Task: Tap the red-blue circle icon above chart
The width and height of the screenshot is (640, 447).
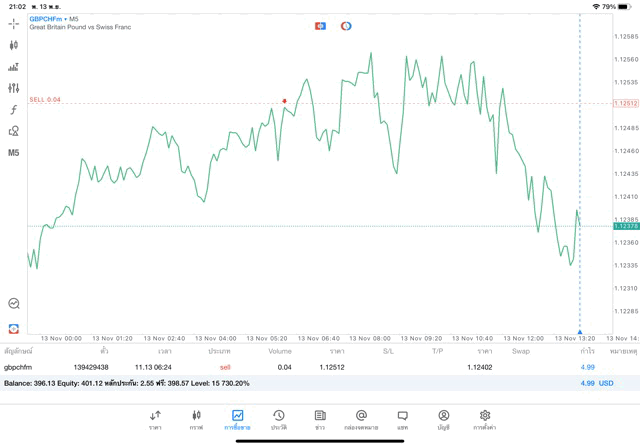Action: coord(346,26)
